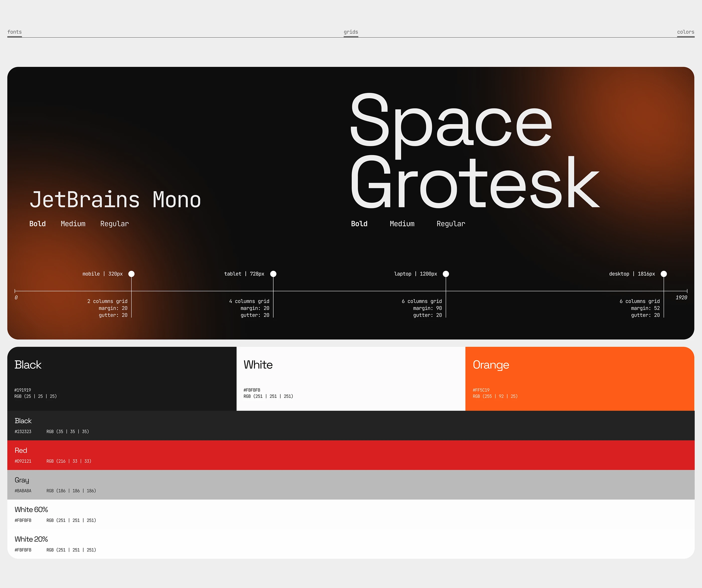This screenshot has height=588, width=702.
Task: Click the White 60% color row
Action: point(351,514)
